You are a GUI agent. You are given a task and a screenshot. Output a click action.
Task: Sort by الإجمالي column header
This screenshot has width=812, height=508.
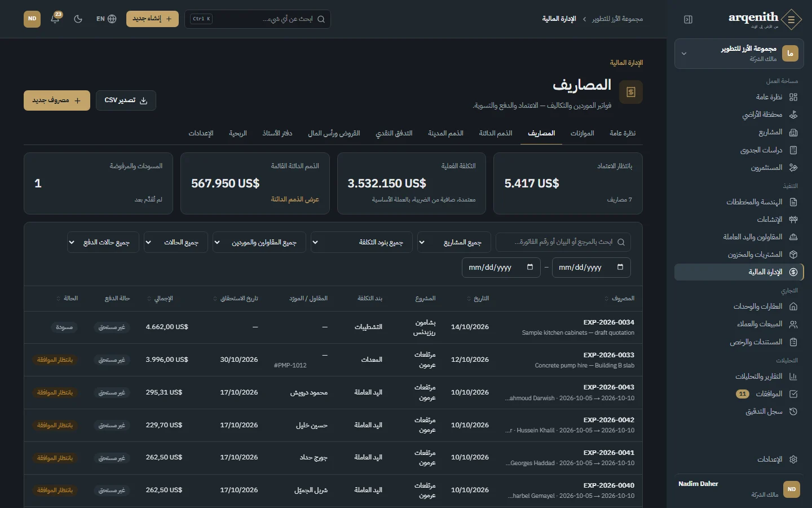point(160,298)
